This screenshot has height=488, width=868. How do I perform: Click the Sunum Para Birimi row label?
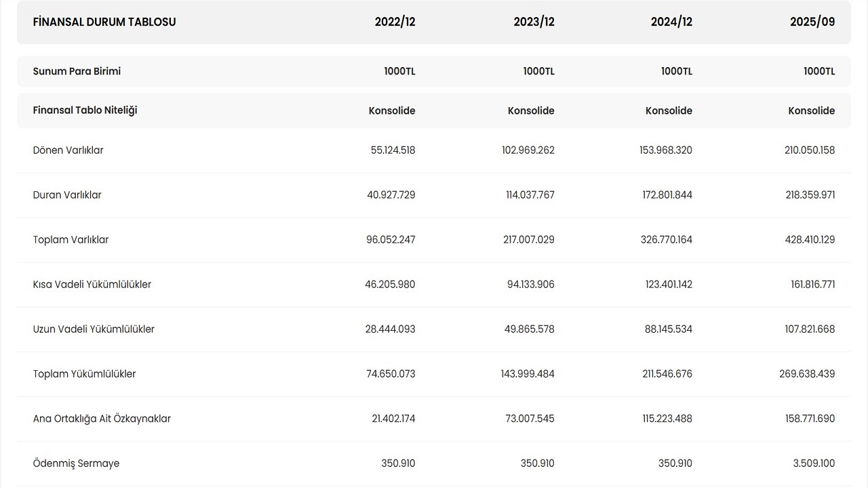(77, 71)
